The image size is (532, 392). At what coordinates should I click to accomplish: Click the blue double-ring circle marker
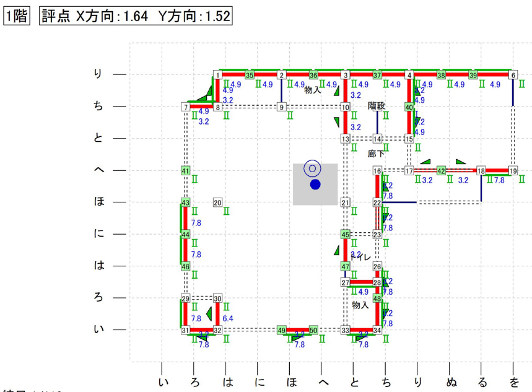[312, 168]
